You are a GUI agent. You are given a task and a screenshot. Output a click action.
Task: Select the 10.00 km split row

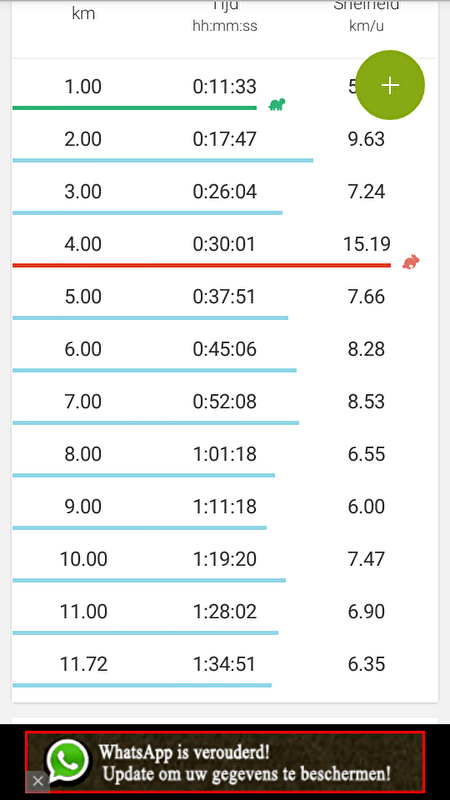point(225,560)
